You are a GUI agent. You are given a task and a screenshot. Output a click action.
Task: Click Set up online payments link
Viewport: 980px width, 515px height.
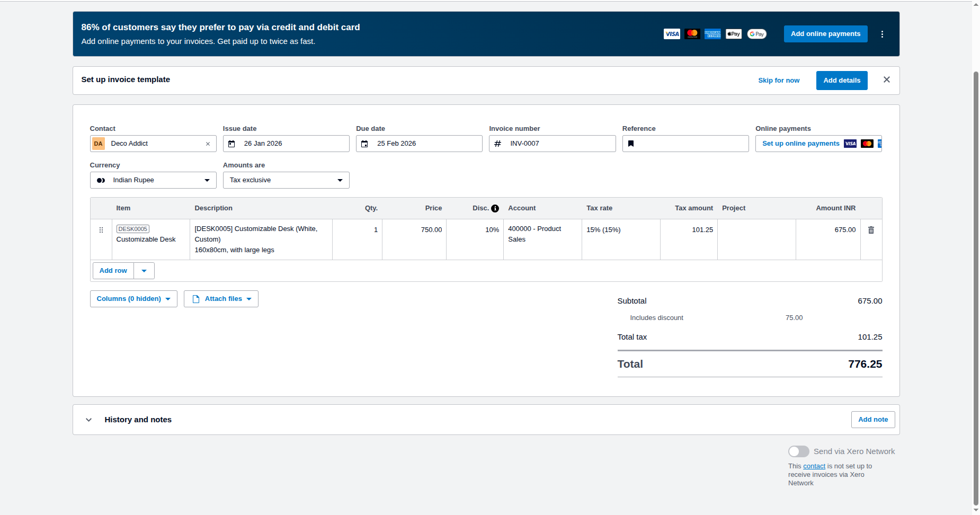point(801,144)
